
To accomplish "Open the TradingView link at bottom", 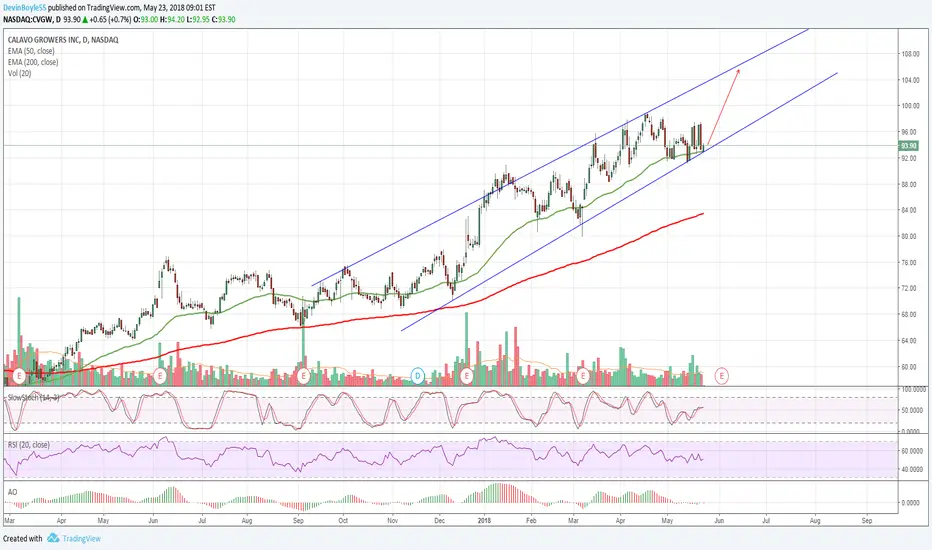I will click(x=81, y=539).
